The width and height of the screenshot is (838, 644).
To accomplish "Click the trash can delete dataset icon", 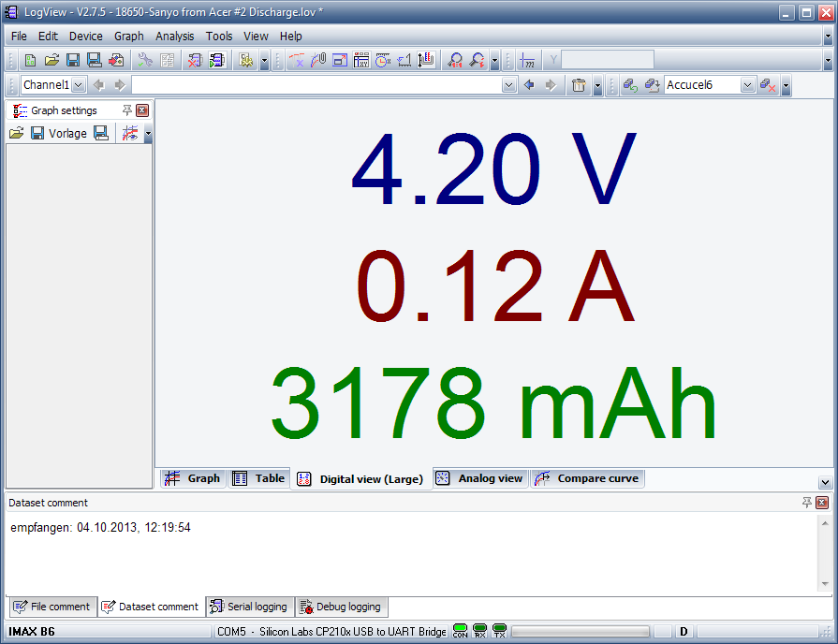I will pyautogui.click(x=579, y=85).
